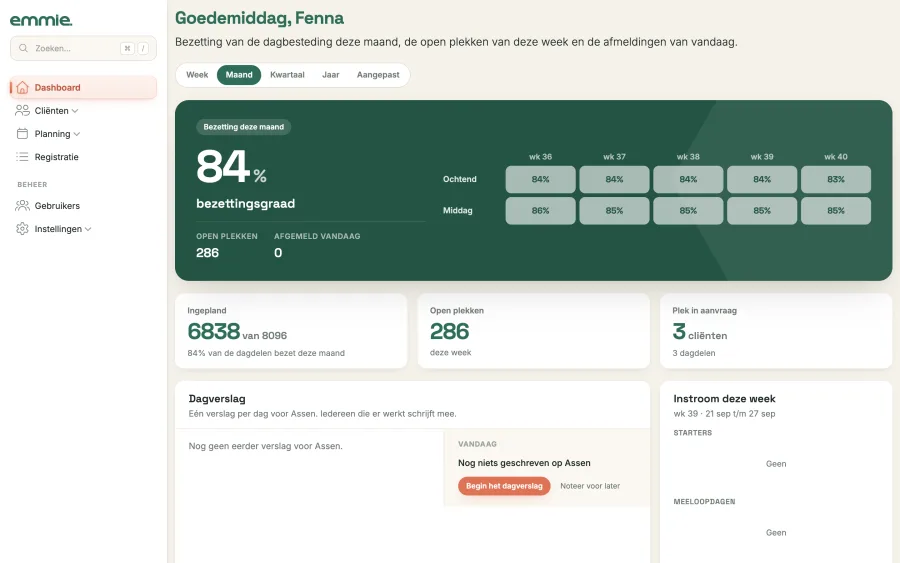Click the slash shortcut key badge in search
Image resolution: width=900 pixels, height=563 pixels.
143,48
